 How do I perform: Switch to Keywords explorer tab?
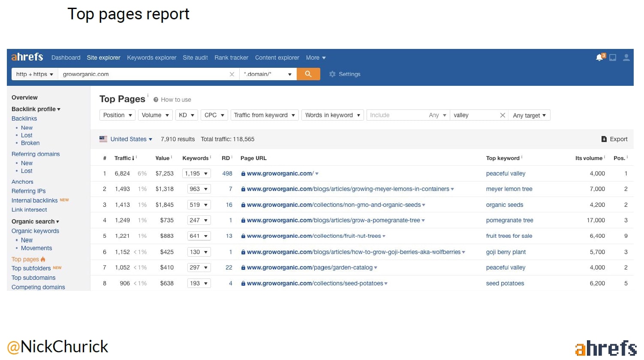click(x=151, y=57)
